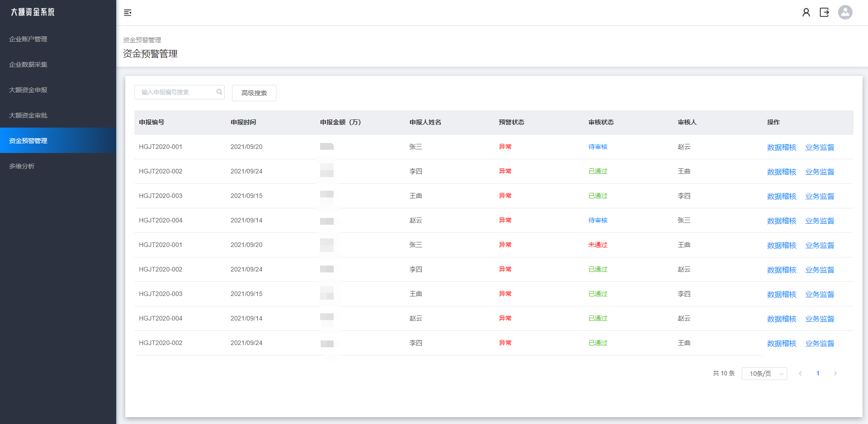Click 数据稽核 for 赵云 row reviewed by 赵云
Viewport: 868px width, 424px height.
pos(782,319)
